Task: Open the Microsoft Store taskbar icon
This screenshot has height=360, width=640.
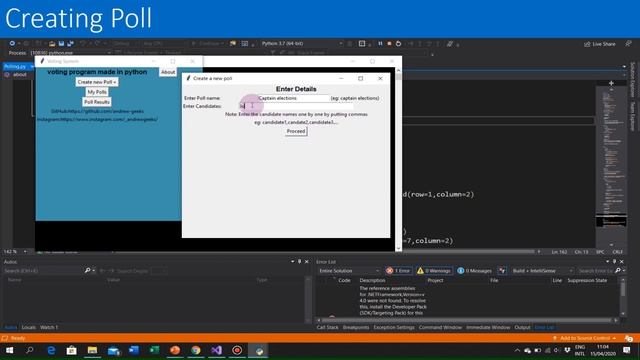Action: [72, 350]
